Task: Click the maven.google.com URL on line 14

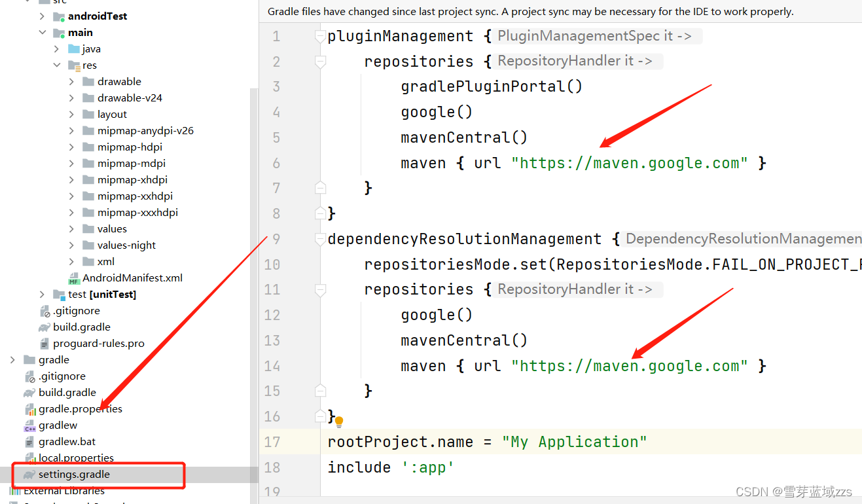Action: (629, 366)
